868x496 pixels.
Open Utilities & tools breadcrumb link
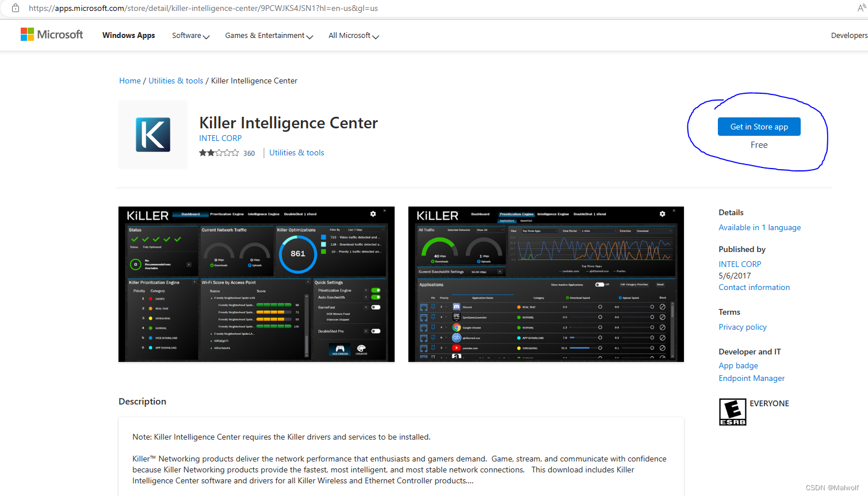coord(176,81)
